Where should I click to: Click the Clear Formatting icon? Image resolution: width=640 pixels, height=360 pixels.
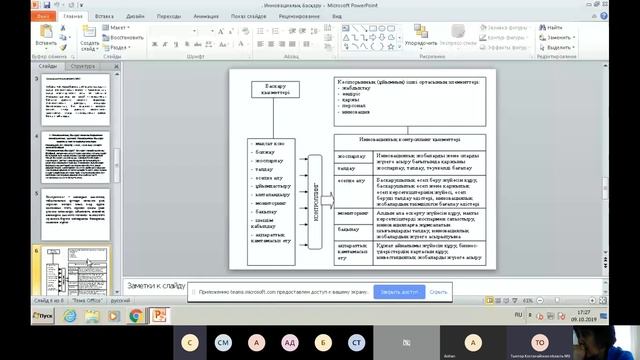coord(245,31)
